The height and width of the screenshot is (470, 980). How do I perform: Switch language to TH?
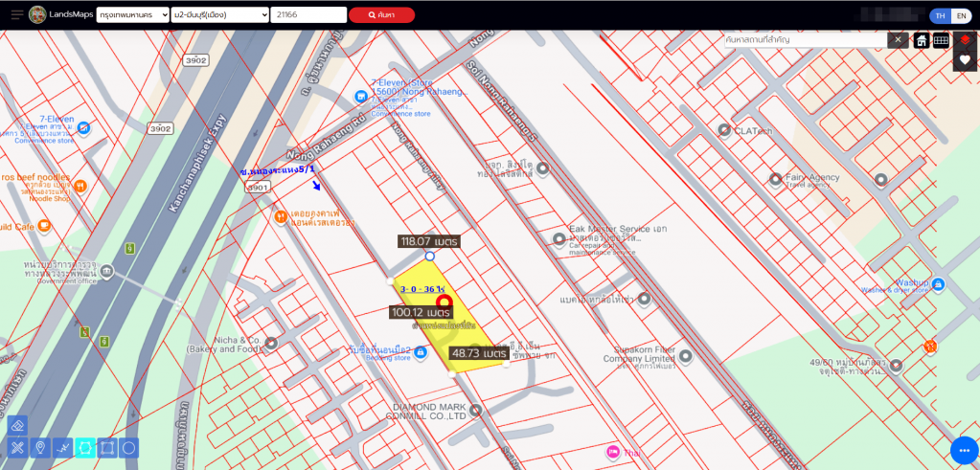tap(940, 16)
